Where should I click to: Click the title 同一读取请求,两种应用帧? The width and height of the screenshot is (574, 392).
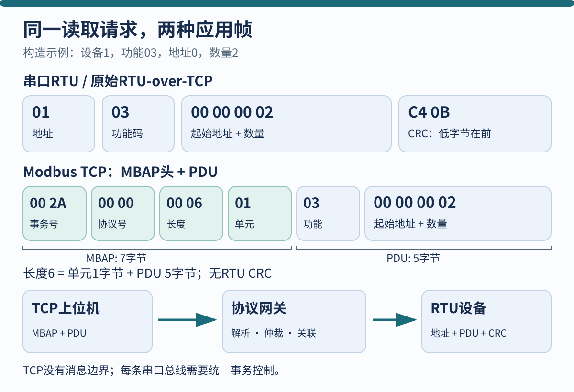coord(138,30)
